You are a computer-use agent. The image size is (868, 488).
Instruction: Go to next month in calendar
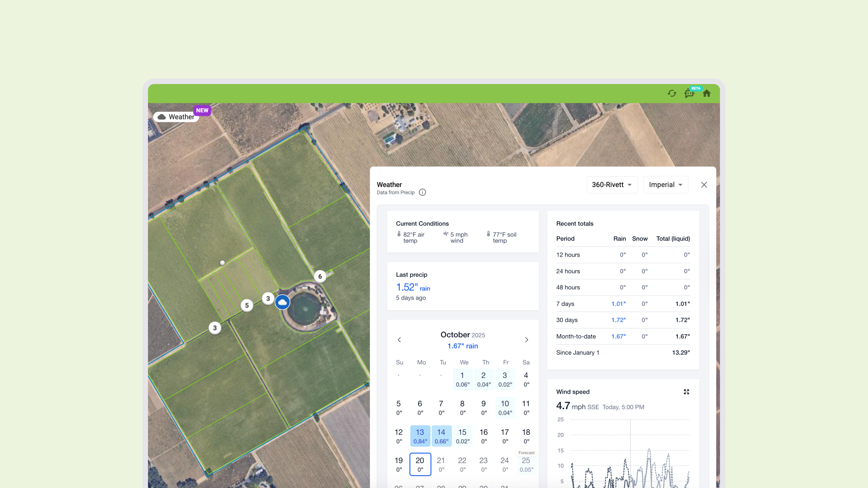[526, 340]
